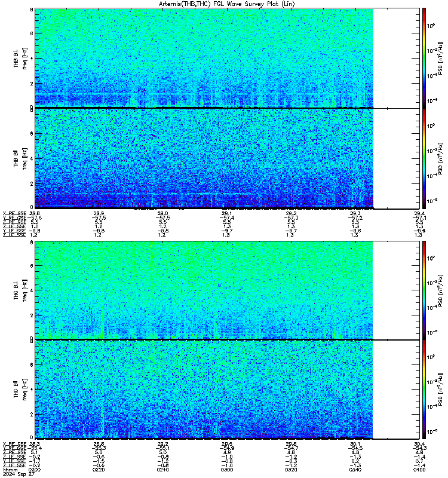Click THC Y_RE_GSE value '-54.7'

point(291,448)
